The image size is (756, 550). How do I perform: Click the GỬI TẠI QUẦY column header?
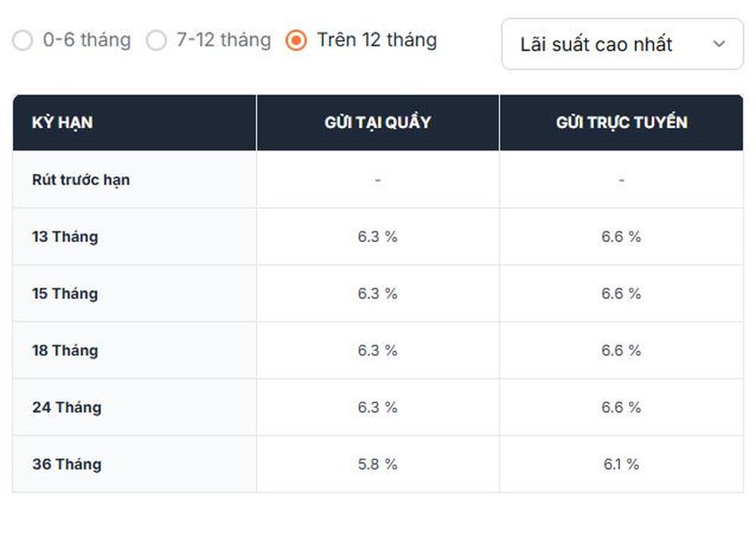[x=377, y=123]
